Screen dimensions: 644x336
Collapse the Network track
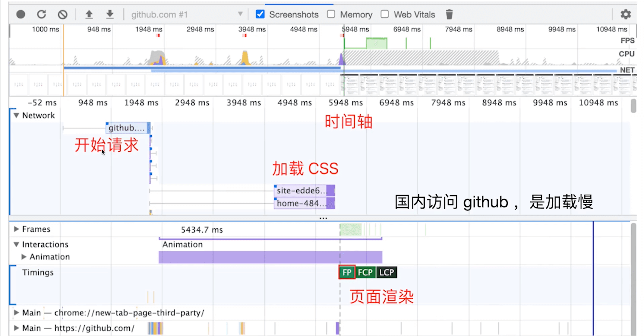(x=16, y=115)
